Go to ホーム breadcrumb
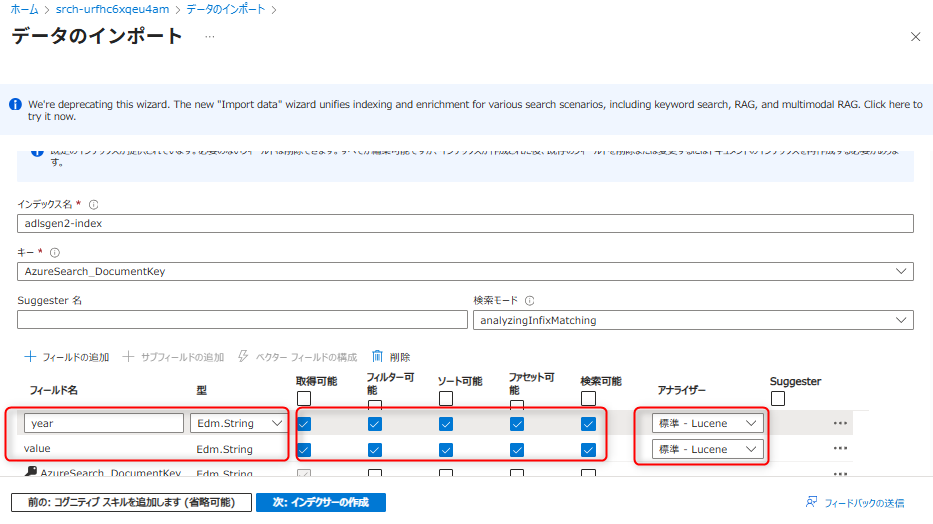 click(x=24, y=10)
